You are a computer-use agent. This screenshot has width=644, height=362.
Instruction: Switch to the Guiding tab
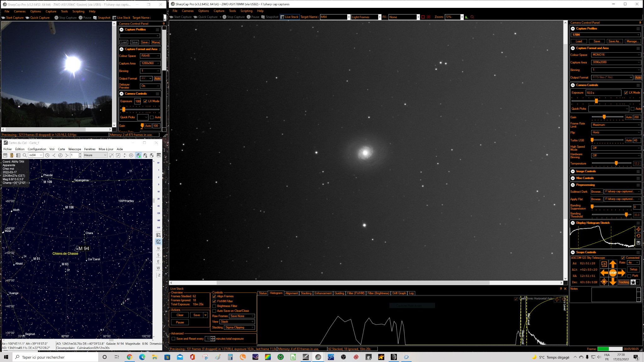click(x=339, y=293)
